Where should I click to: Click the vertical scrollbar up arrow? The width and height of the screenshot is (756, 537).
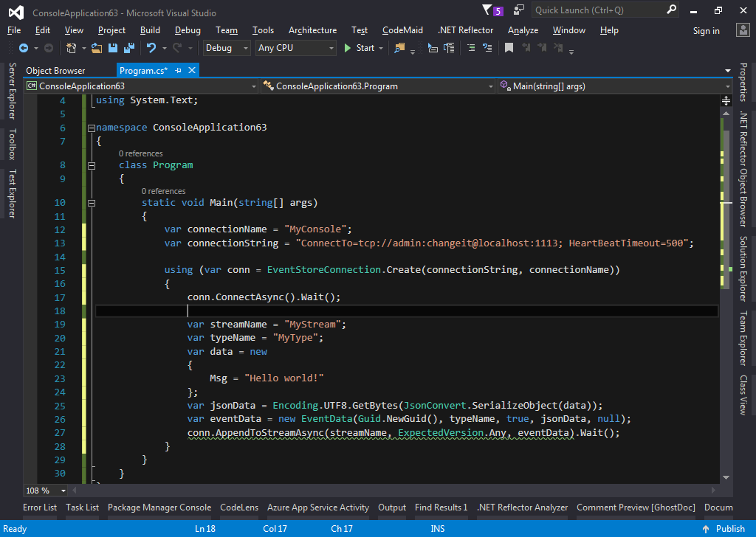point(726,113)
